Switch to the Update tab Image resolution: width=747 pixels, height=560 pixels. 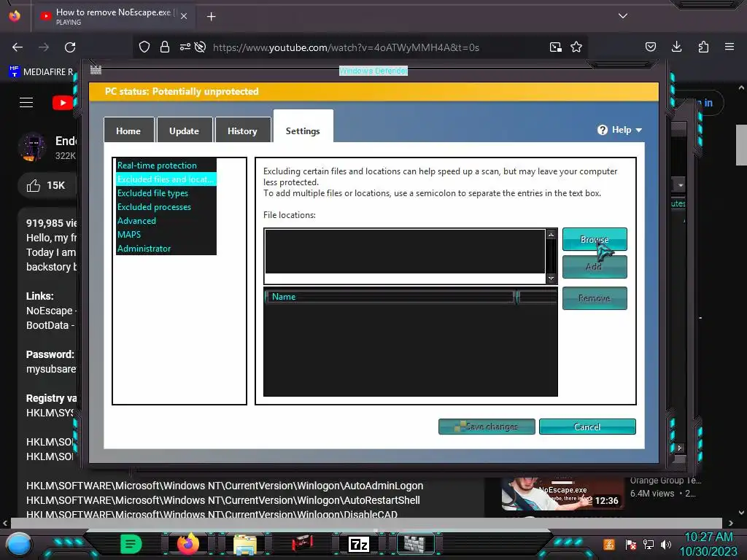point(185,131)
